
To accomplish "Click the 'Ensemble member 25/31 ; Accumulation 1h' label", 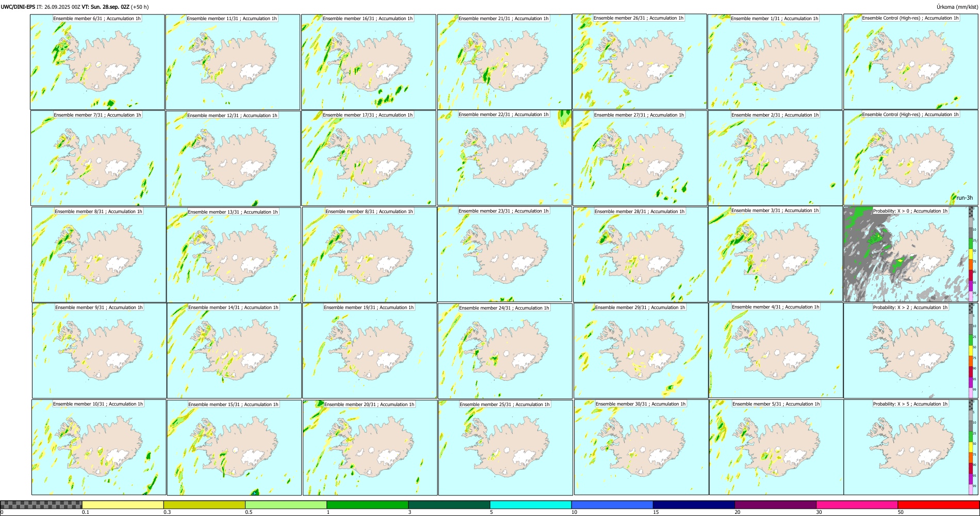I will [x=505, y=405].
